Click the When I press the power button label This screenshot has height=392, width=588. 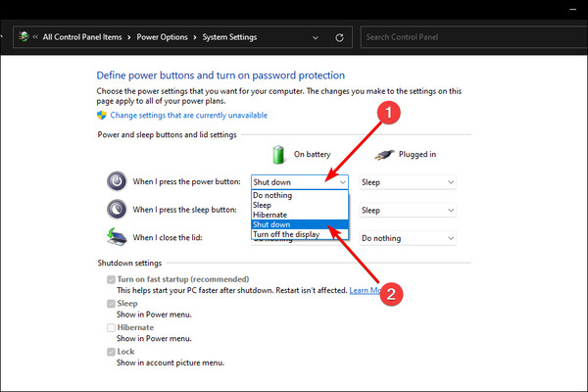point(186,181)
